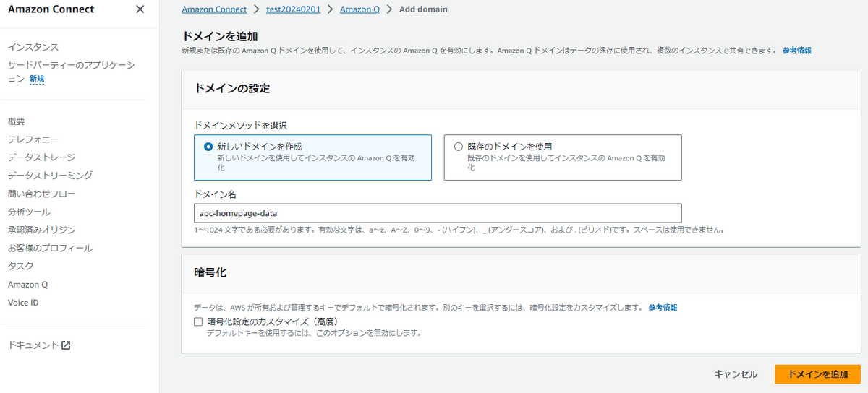The height and width of the screenshot is (393, 868).
Task: Select 新しいドメインを作成 radio option
Action: pos(208,147)
